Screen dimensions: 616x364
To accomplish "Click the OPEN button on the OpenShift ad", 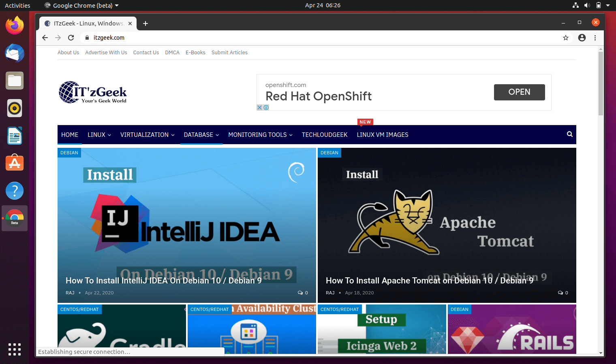I will [519, 92].
